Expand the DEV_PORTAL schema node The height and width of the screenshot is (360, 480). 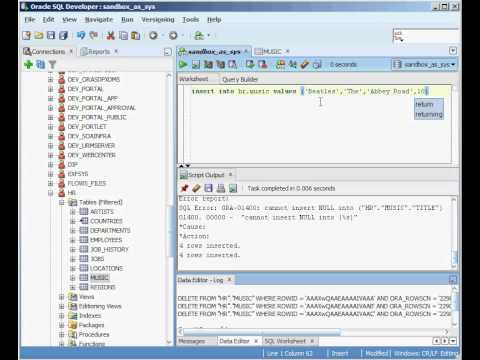51,89
